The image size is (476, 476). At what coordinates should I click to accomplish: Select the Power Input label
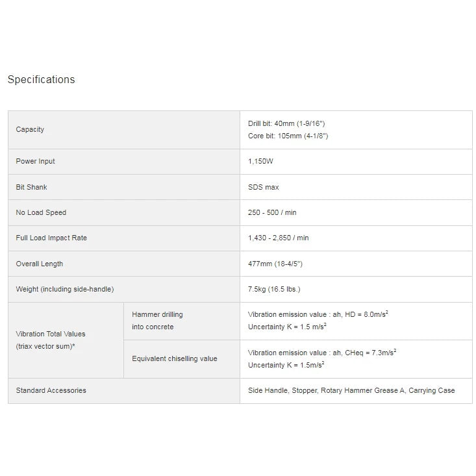pos(35,161)
